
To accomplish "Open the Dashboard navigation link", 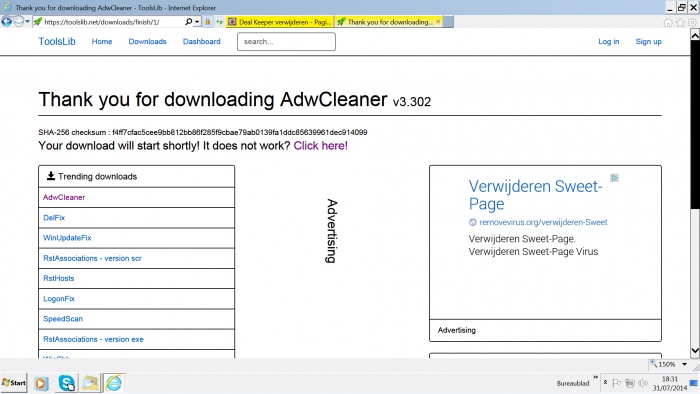I will coord(201,41).
